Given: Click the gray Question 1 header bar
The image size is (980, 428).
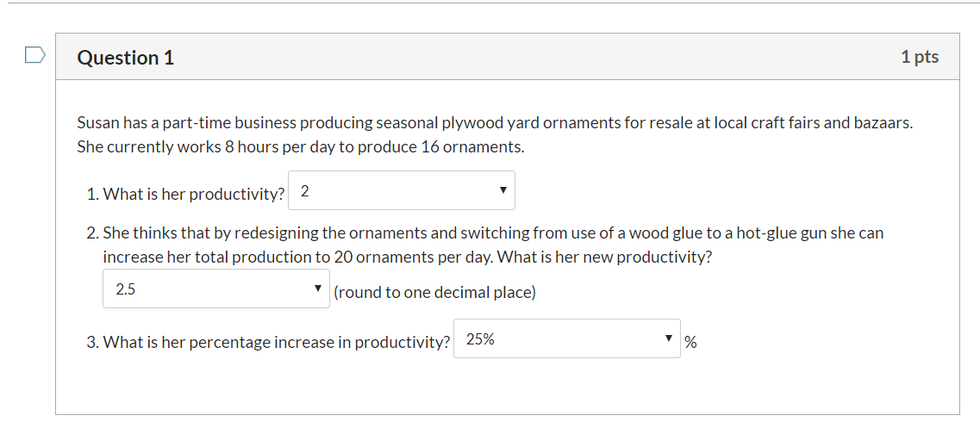Looking at the screenshot, I should [x=508, y=57].
